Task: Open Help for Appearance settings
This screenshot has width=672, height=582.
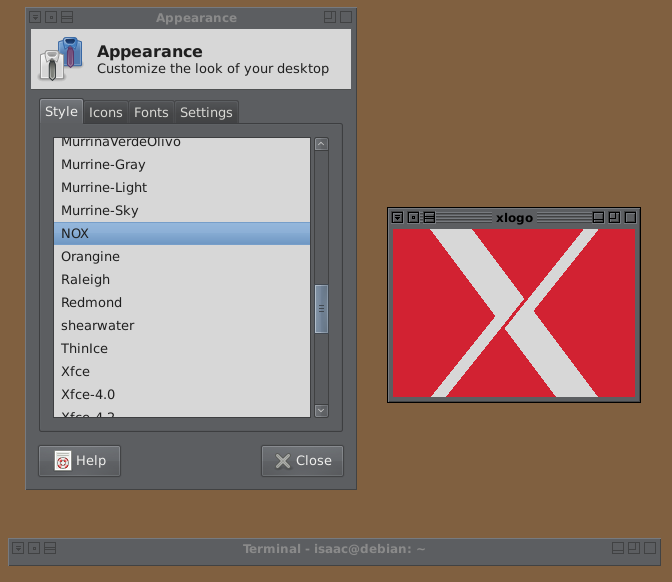Action: coord(80,461)
